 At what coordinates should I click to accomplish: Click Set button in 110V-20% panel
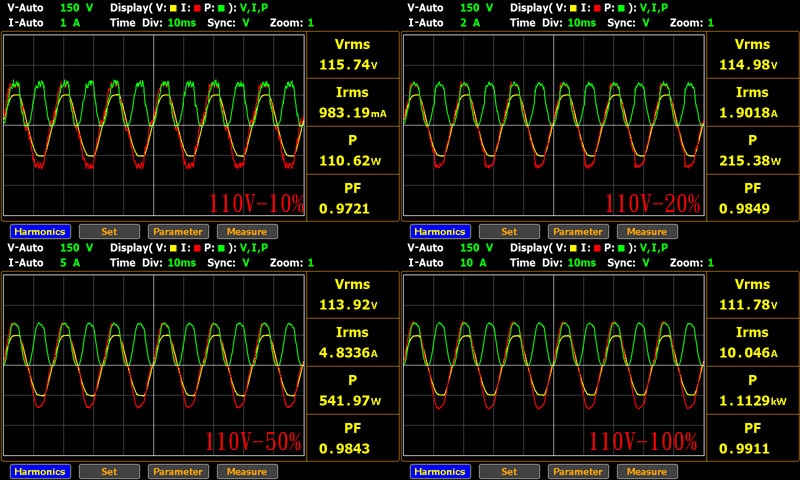tap(509, 232)
